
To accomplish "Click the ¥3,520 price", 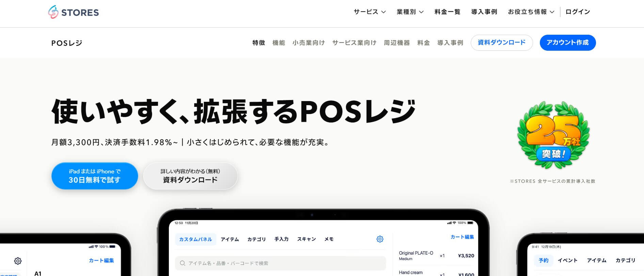I will [466, 256].
